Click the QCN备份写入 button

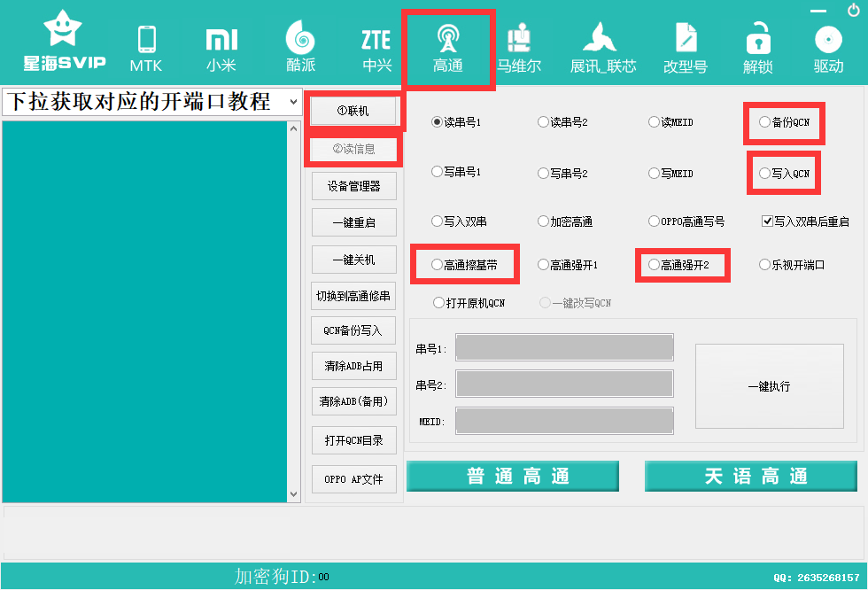point(353,330)
